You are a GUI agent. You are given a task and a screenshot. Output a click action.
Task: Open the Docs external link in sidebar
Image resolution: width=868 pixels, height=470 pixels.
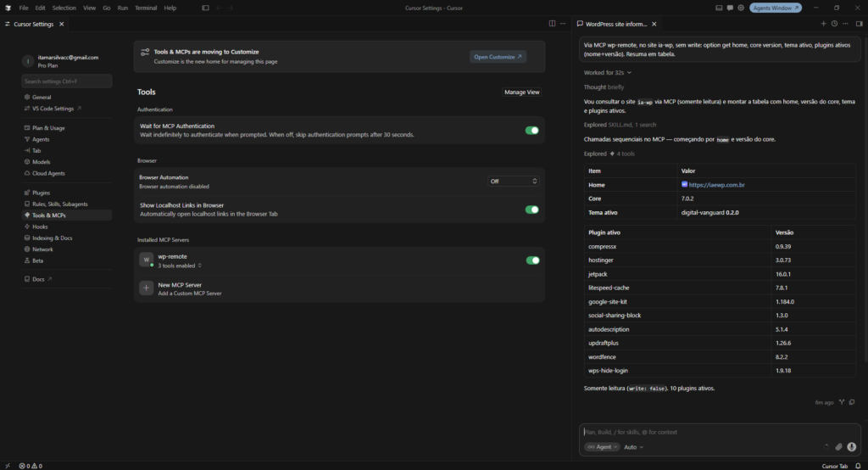[x=38, y=279]
